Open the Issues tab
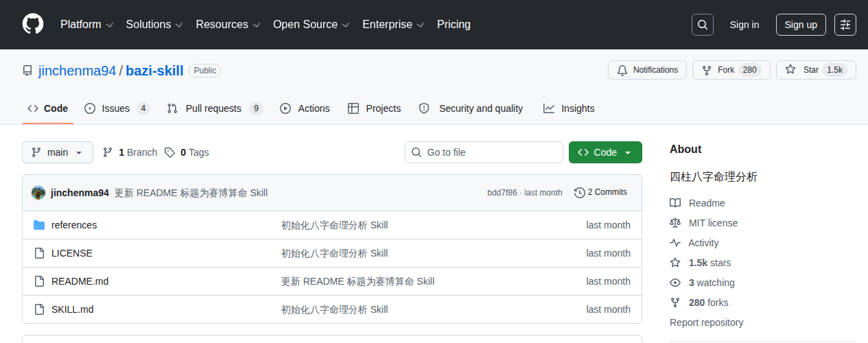 point(117,108)
